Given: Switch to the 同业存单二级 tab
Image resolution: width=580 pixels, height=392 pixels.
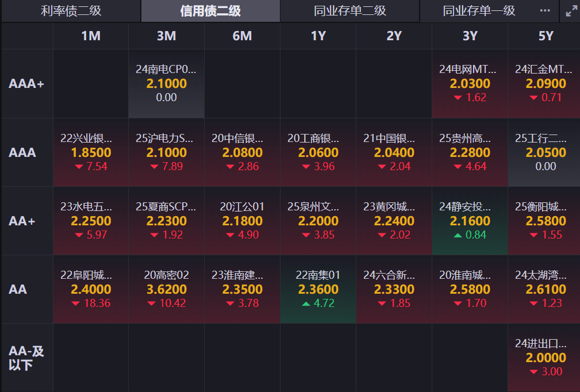Looking at the screenshot, I should click(349, 10).
